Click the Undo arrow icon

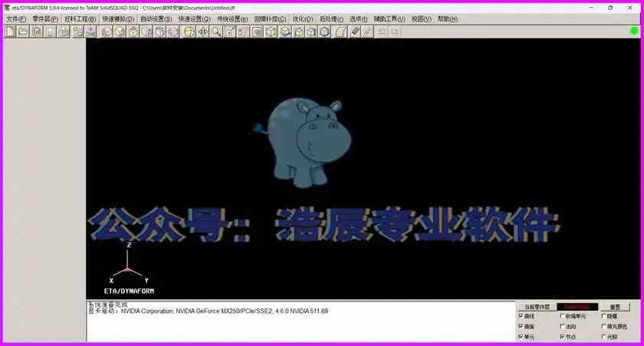tap(382, 31)
